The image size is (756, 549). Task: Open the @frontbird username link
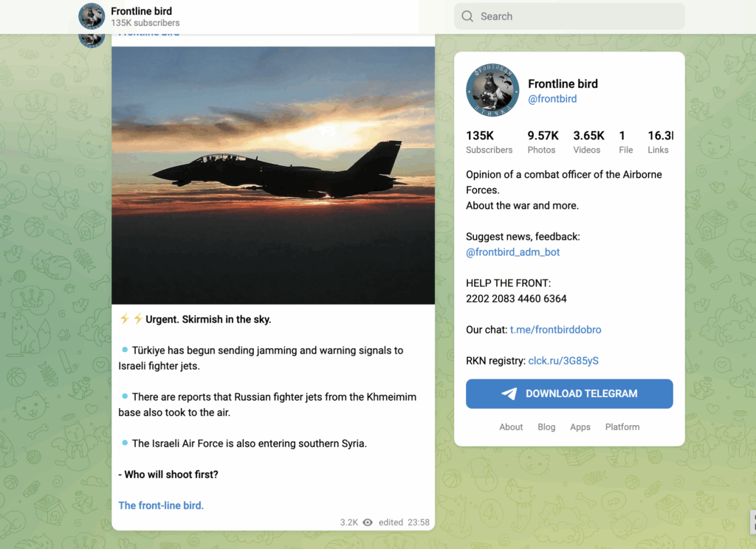552,99
